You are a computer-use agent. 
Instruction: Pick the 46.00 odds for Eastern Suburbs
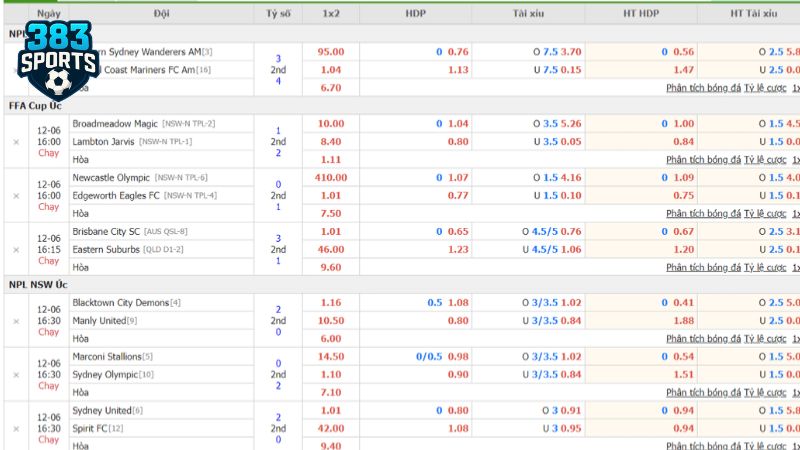[x=331, y=249]
